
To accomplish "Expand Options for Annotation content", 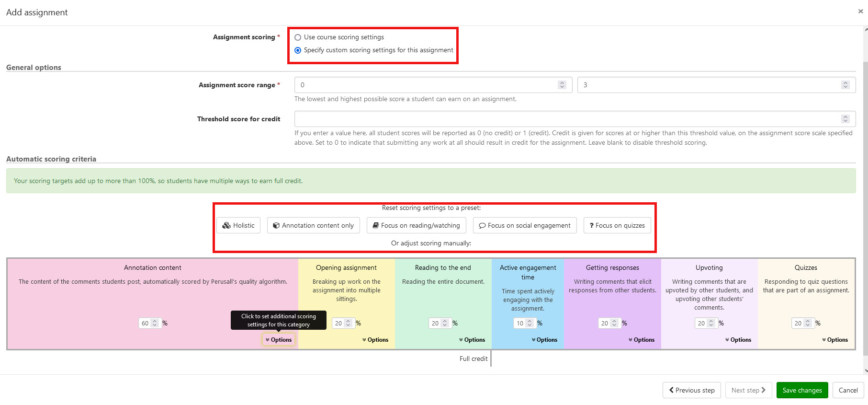I will coord(279,340).
